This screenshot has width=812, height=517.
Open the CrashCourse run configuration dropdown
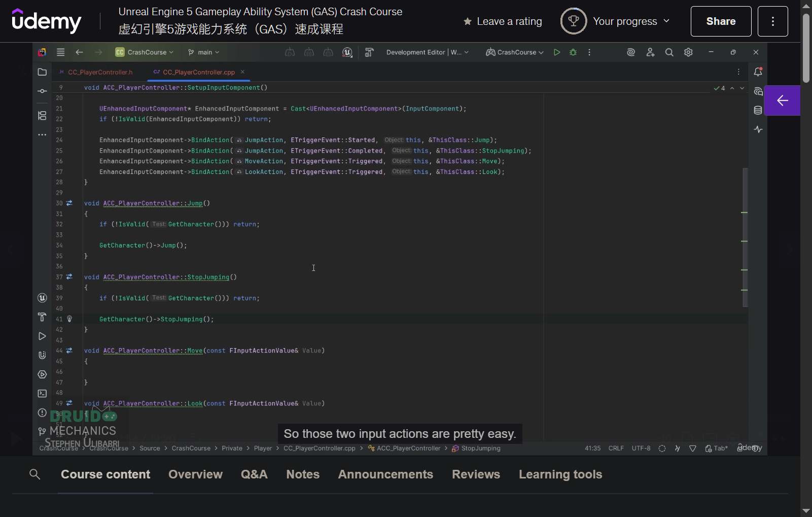click(x=514, y=52)
